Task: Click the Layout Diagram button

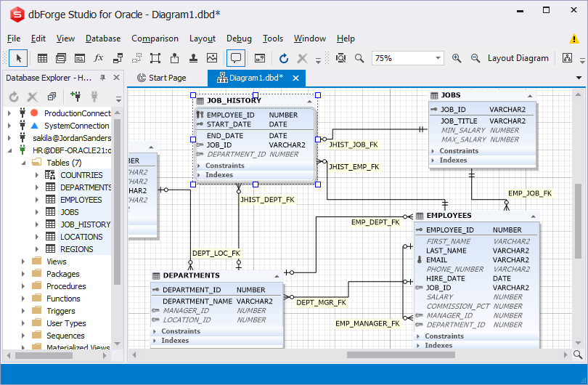Action: 518,58
